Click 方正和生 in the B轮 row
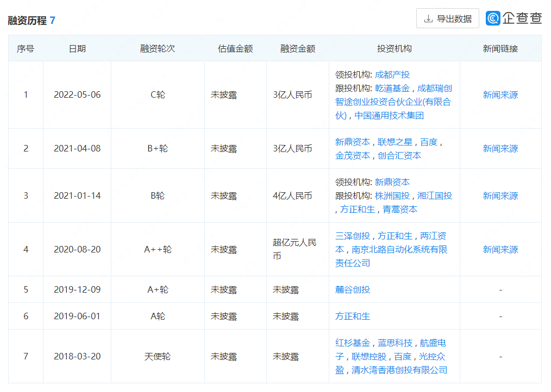 [358, 209]
